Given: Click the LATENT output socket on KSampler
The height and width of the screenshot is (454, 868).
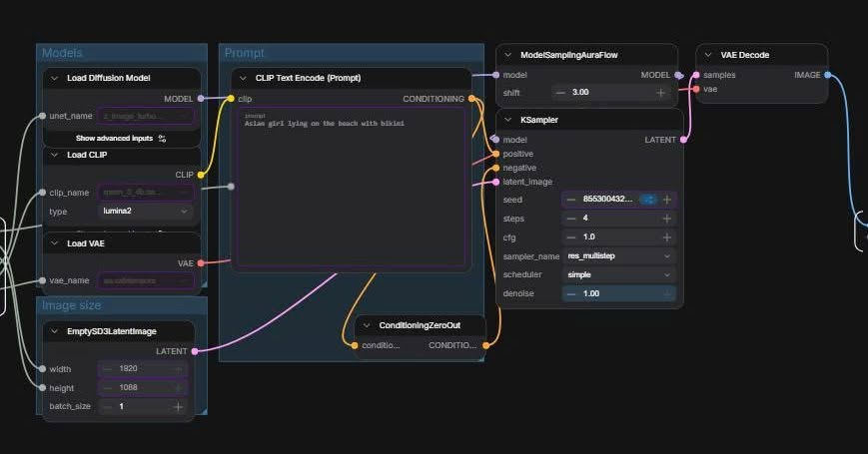Looking at the screenshot, I should pyautogui.click(x=683, y=140).
